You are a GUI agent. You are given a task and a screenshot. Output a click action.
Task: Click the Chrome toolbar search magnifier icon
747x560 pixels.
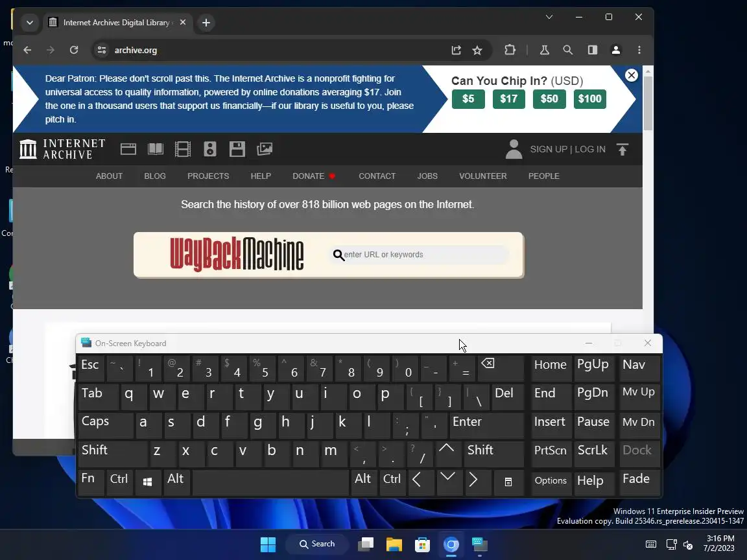(x=567, y=50)
